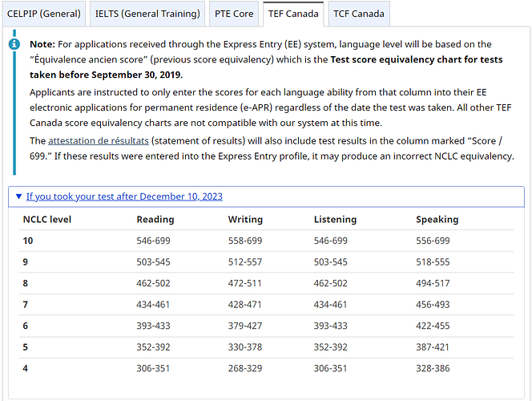The image size is (532, 401).
Task: Click the Speaking score cell 494-517
Action: 433,283
